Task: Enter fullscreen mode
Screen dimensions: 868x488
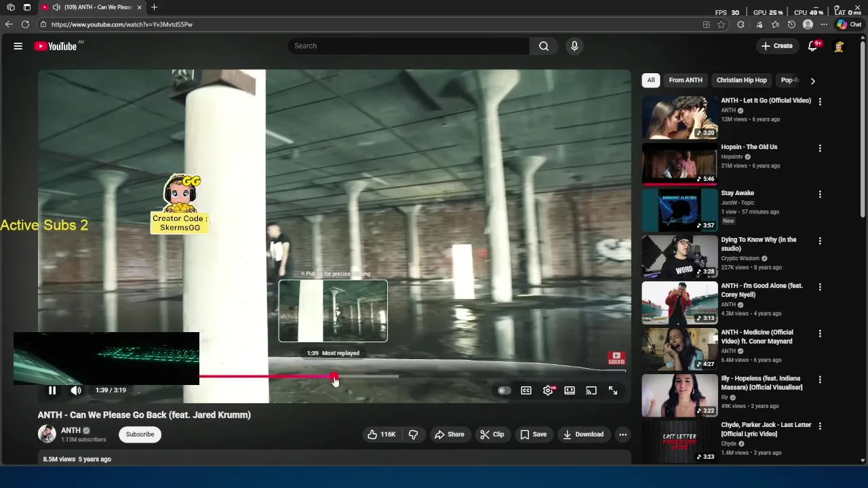Action: pos(613,390)
